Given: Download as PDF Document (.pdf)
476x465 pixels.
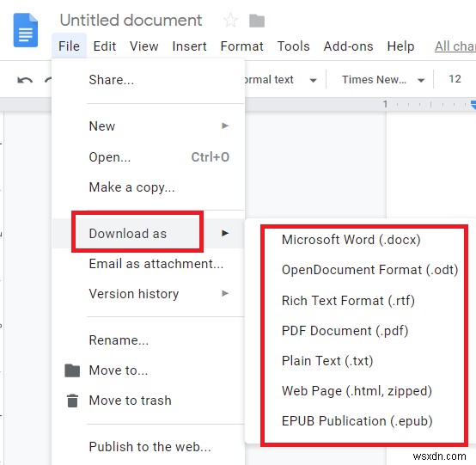Looking at the screenshot, I should coord(345,331).
